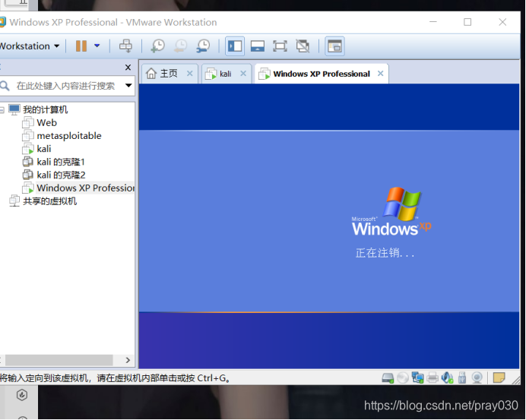Open the library search filter dropdown

pyautogui.click(x=128, y=86)
